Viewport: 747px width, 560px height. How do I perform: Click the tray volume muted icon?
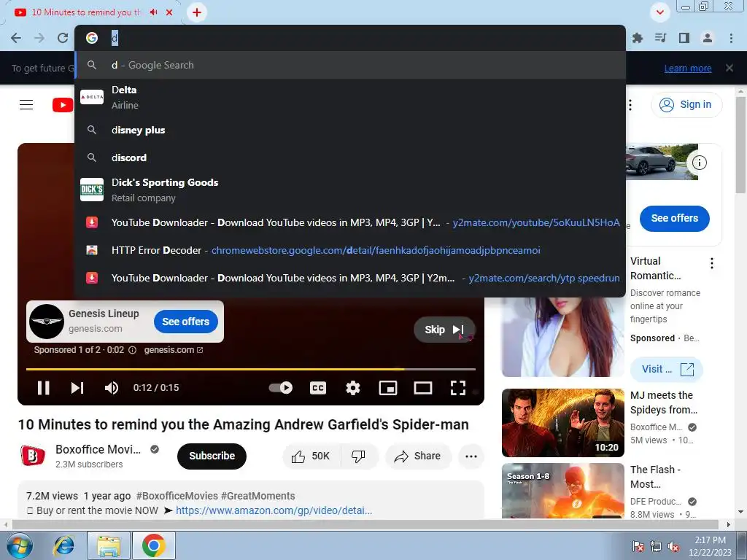pos(673,547)
